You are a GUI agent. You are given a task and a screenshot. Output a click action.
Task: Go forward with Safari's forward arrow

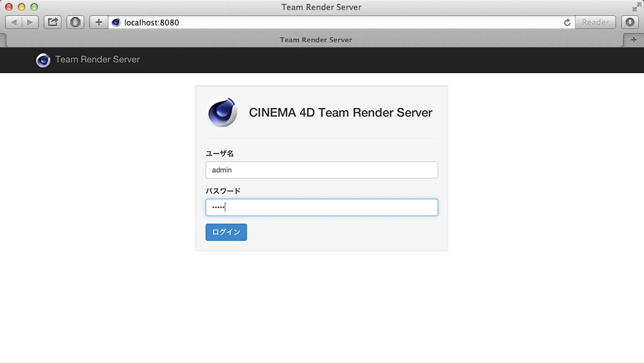coord(30,22)
